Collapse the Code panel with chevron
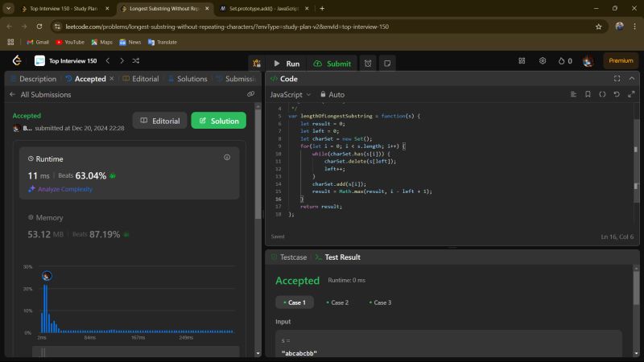This screenshot has width=644, height=362. 630,79
